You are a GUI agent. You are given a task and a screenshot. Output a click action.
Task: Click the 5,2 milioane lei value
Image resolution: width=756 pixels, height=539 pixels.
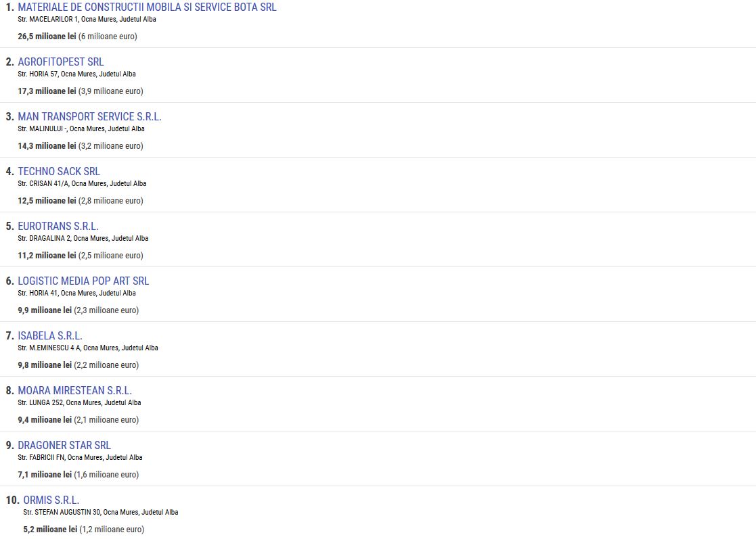50,530
